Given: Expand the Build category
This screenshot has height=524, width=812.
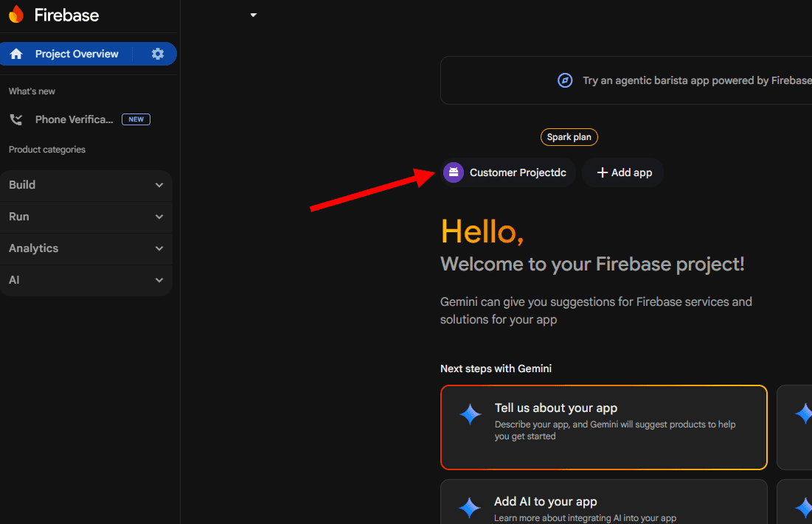Looking at the screenshot, I should tap(86, 185).
